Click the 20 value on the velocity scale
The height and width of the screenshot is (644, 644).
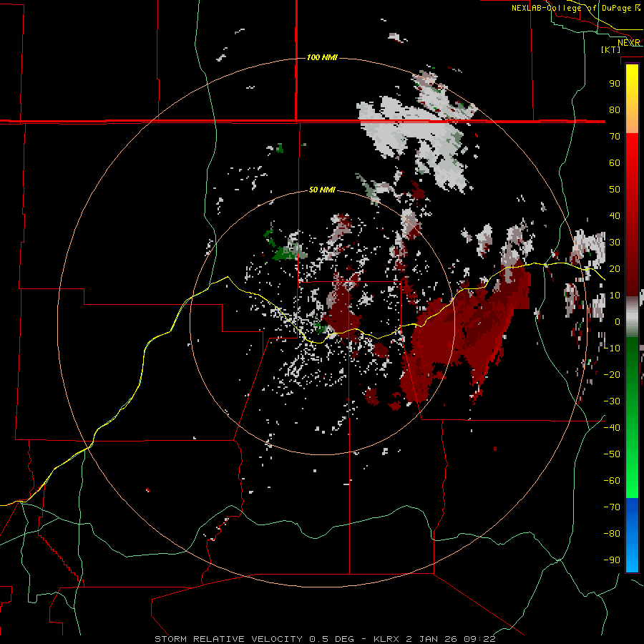(615, 269)
